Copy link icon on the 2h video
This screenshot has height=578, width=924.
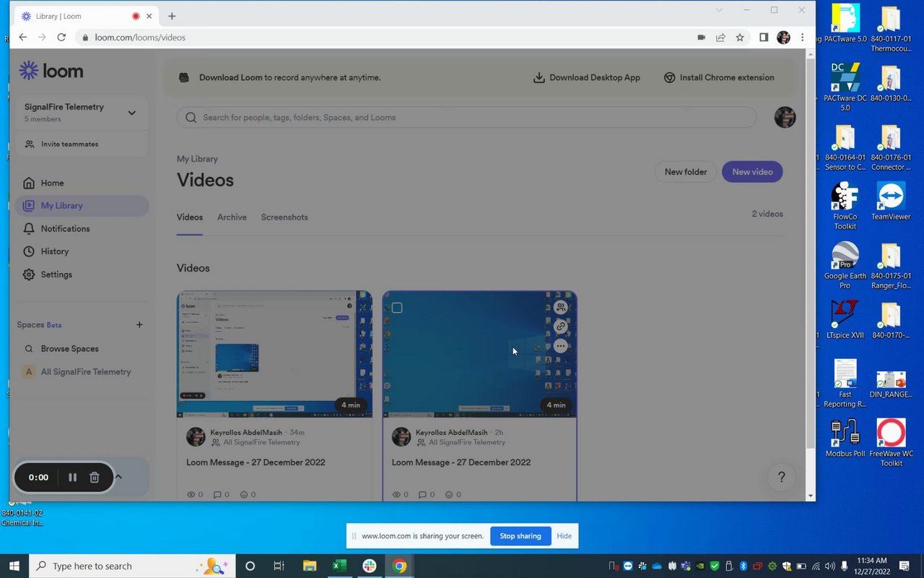[x=561, y=327]
